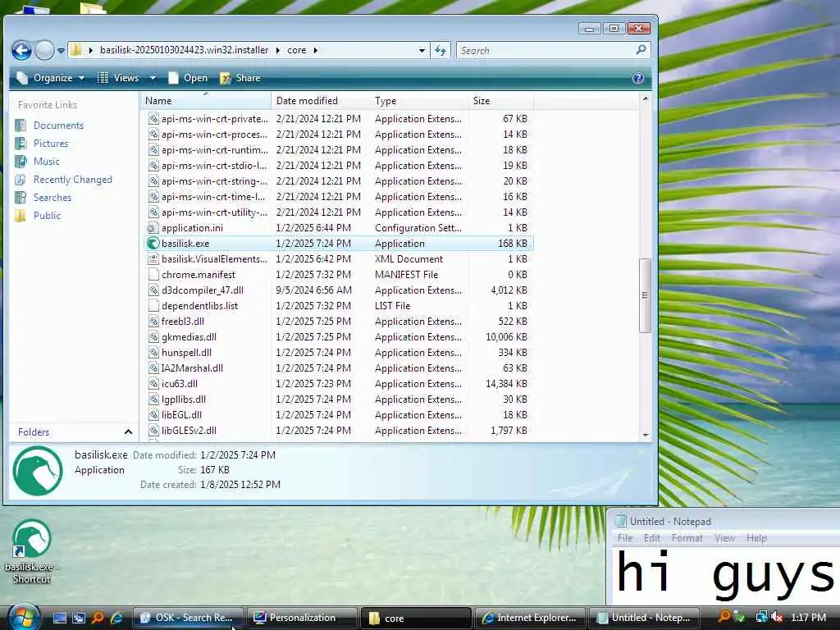Click the scroll up arrow of file list
Image resolution: width=840 pixels, height=630 pixels.
pyautogui.click(x=646, y=99)
